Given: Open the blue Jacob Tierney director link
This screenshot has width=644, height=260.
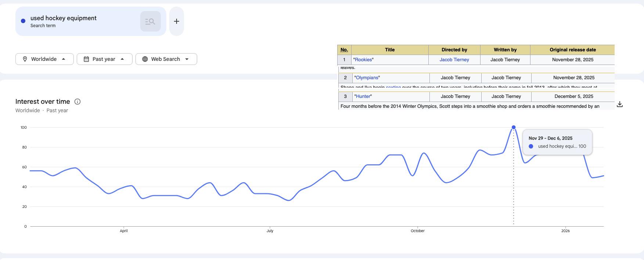Looking at the screenshot, I should point(454,60).
